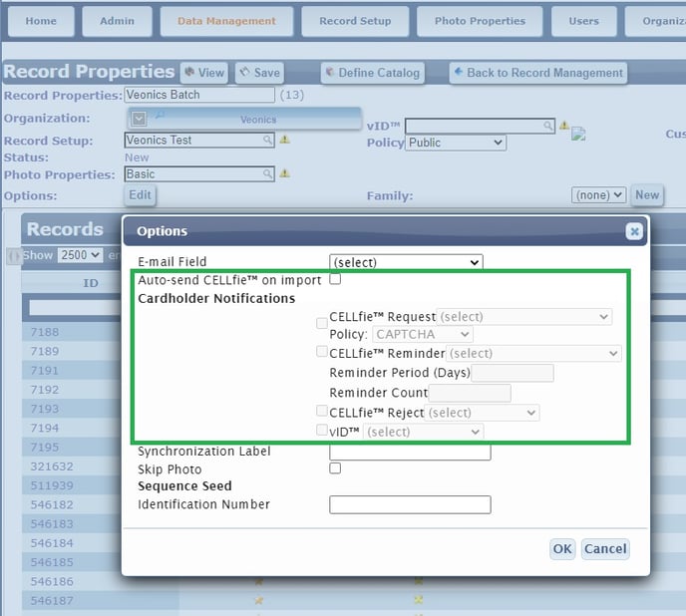Viewport: 686px width, 616px height.
Task: Click the Record Properties name field
Action: (x=199, y=95)
